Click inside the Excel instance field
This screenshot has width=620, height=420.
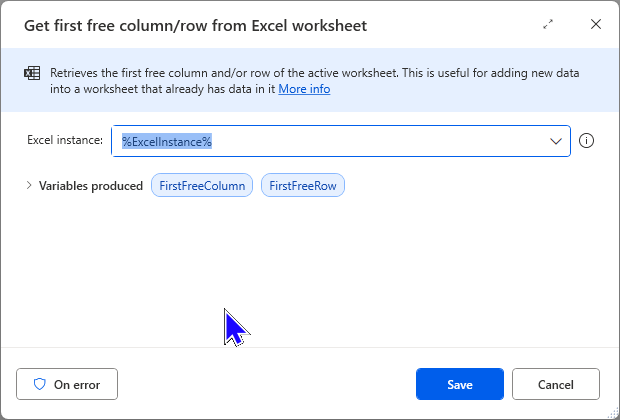click(x=341, y=141)
